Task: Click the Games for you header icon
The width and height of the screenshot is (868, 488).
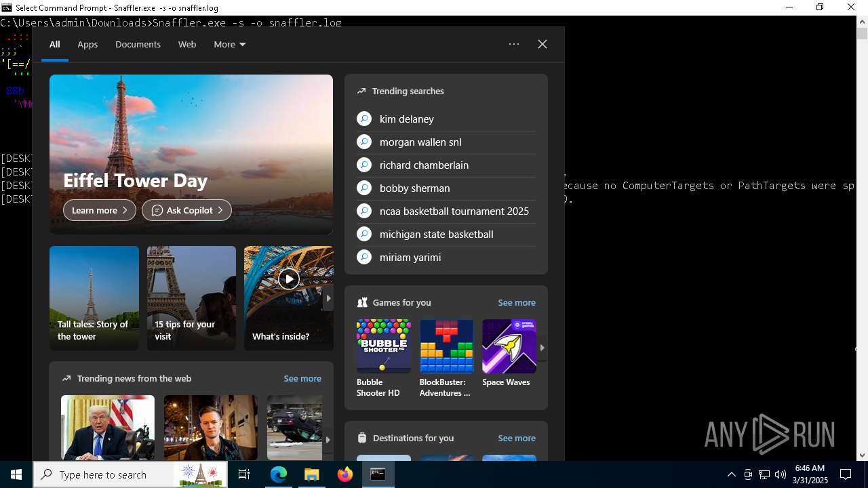Action: pos(362,302)
